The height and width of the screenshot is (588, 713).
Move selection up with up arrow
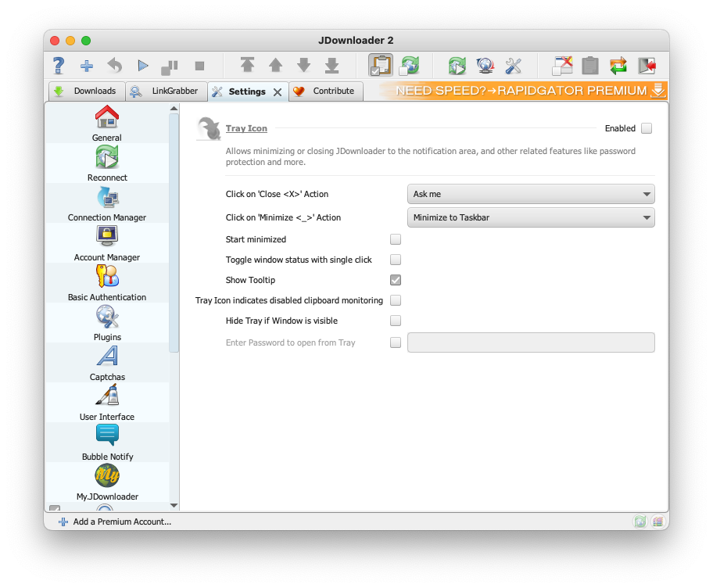tap(275, 65)
